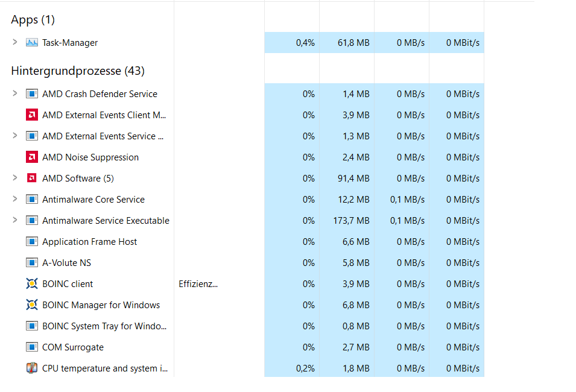Expand AMD External Events Service row
Viewport: 576px width, 392px height.
coord(14,136)
